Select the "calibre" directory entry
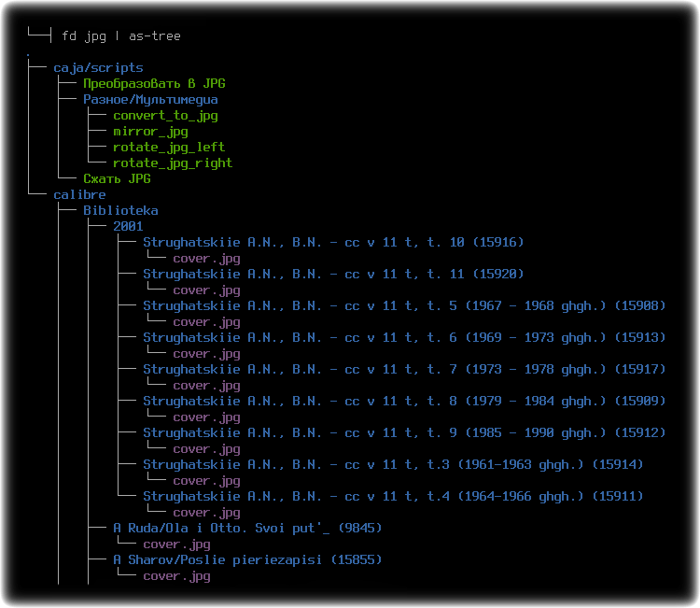700x608 pixels. coord(79,195)
